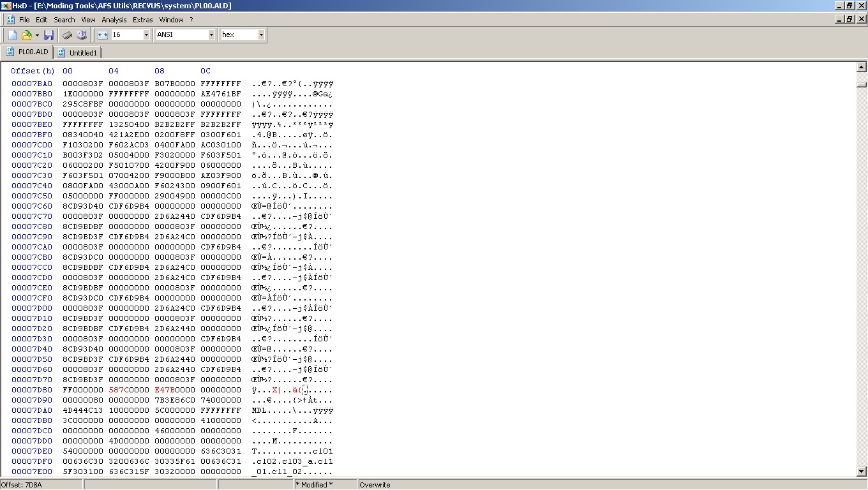This screenshot has width=868, height=490.
Task: Click the Open disk drive icon
Action: tap(82, 35)
